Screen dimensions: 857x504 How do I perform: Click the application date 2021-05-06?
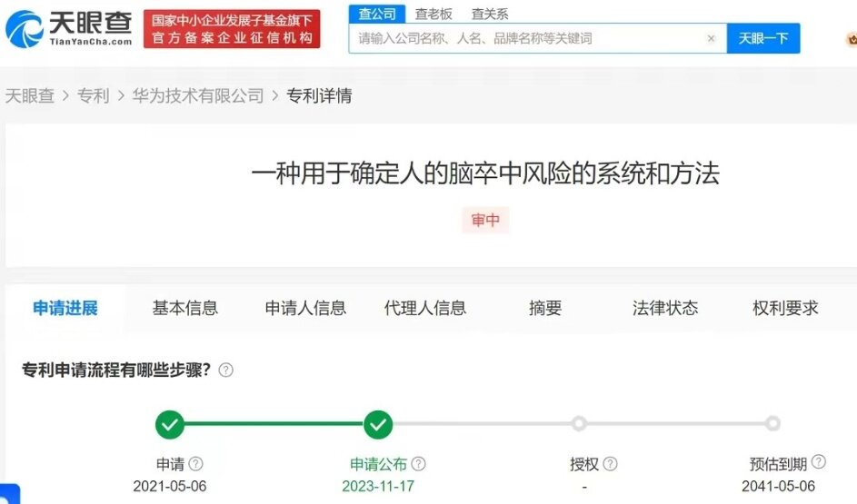170,486
